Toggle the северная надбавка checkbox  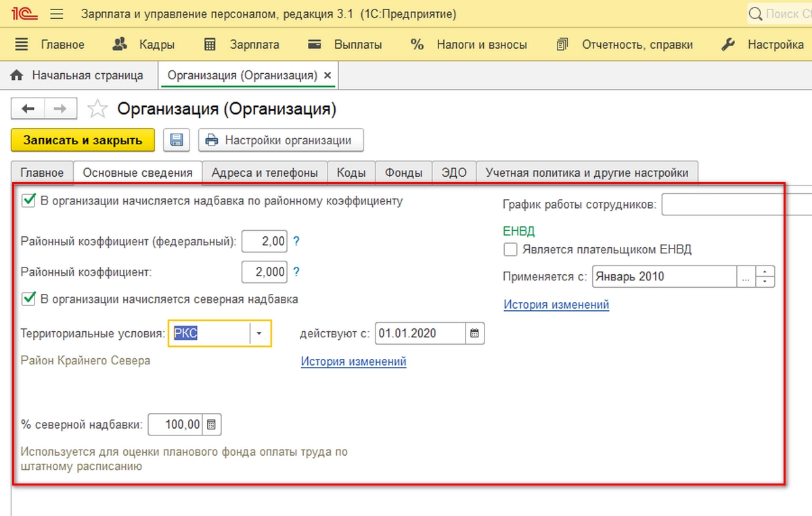pyautogui.click(x=28, y=298)
